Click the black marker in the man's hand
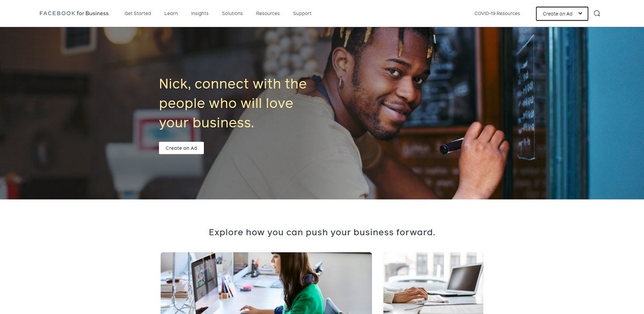 [452, 145]
